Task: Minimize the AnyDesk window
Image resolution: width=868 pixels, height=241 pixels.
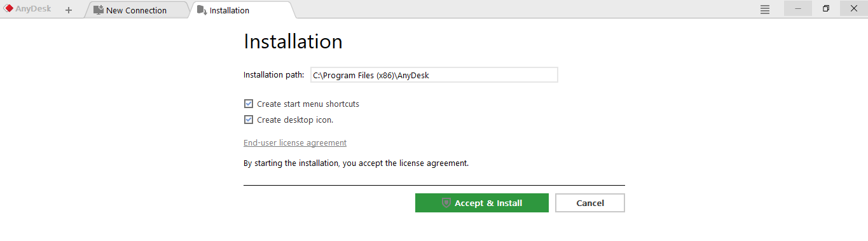Action: [798, 8]
